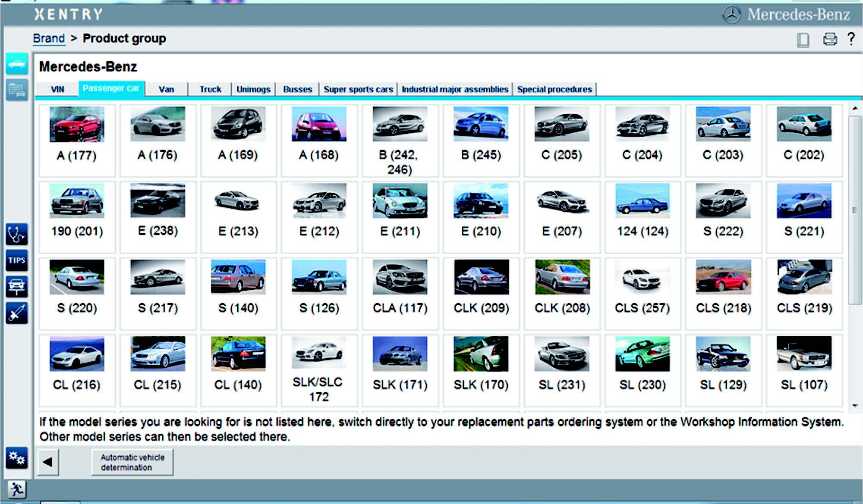The image size is (863, 504).
Task: Pick the SL (107) model tile
Action: coord(804,371)
